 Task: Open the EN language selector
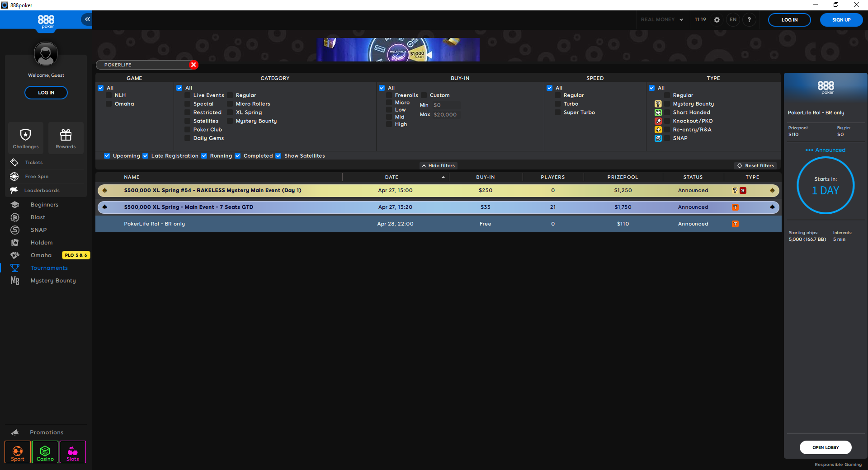click(733, 20)
